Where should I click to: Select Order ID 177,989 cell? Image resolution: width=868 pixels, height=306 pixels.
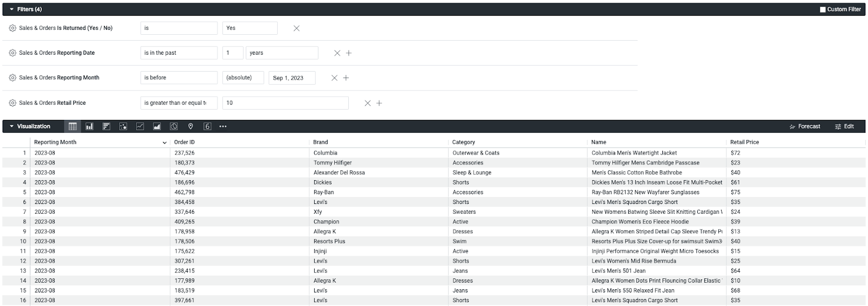[240, 280]
